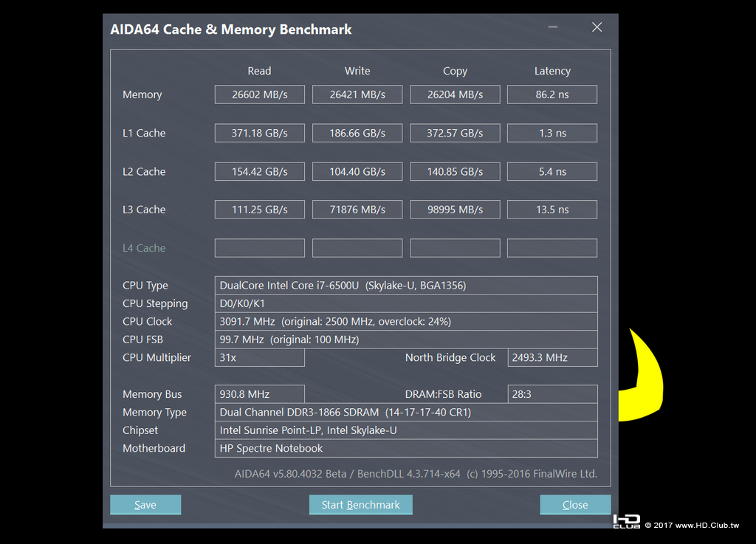Image resolution: width=756 pixels, height=544 pixels.
Task: Select the DRAM:FSB Ratio 28:3 field
Action: 552,394
